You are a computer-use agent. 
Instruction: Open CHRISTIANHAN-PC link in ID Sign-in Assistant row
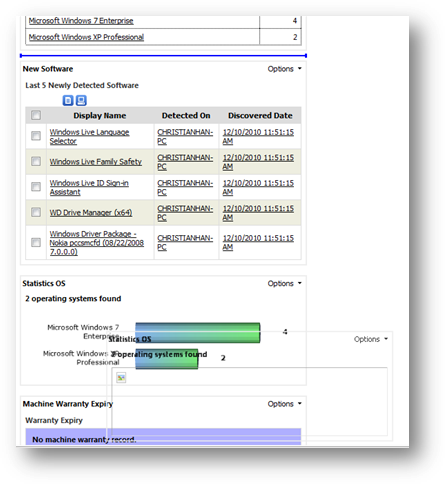(185, 187)
